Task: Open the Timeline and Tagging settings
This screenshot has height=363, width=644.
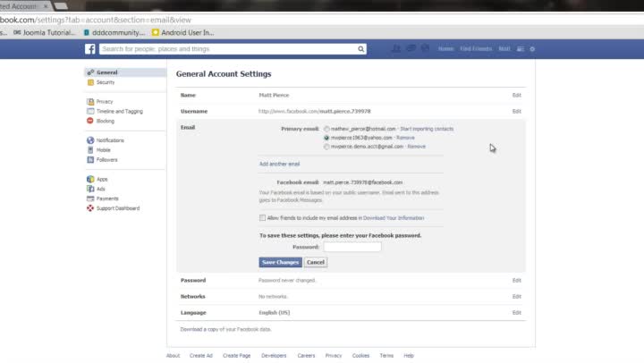Action: [x=120, y=111]
